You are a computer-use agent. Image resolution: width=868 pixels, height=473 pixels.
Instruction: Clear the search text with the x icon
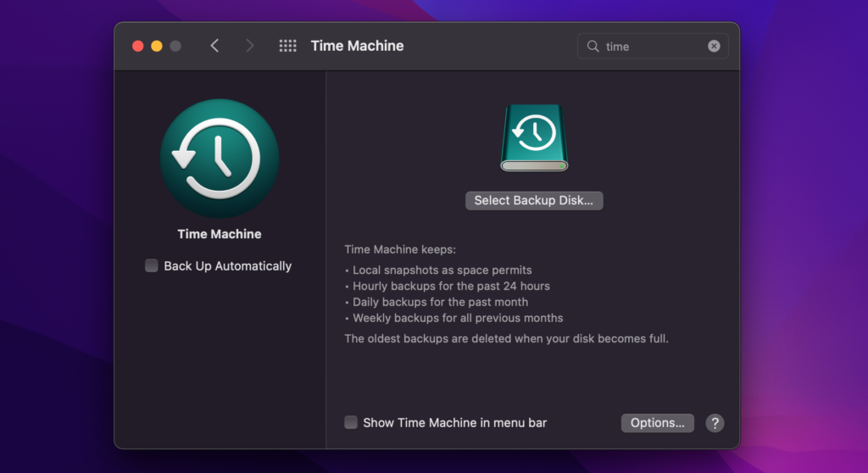coord(714,46)
